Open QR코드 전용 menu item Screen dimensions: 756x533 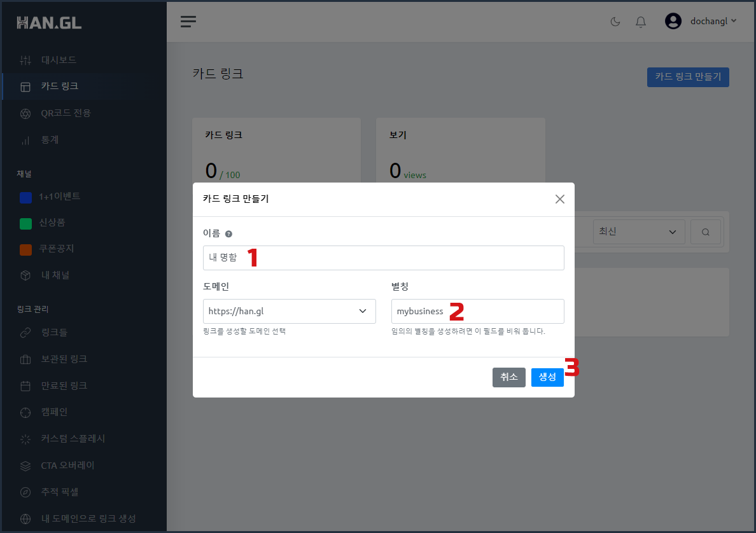pyautogui.click(x=66, y=113)
